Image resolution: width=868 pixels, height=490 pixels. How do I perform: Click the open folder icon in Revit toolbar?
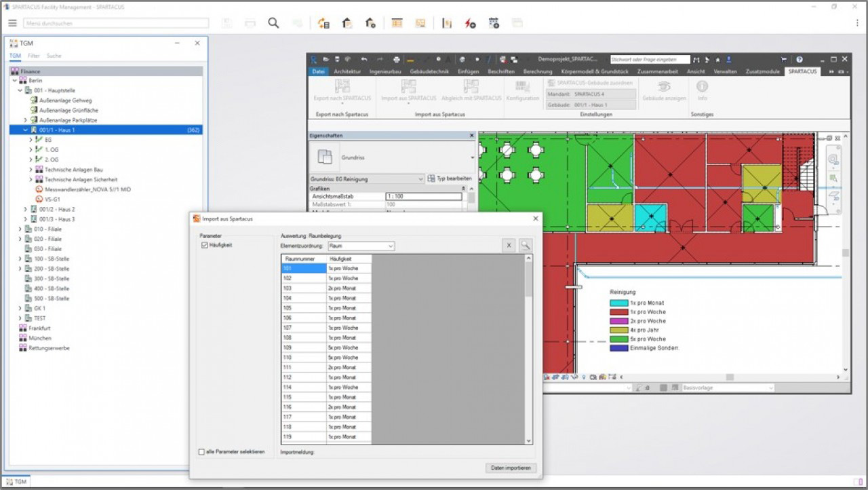click(326, 60)
